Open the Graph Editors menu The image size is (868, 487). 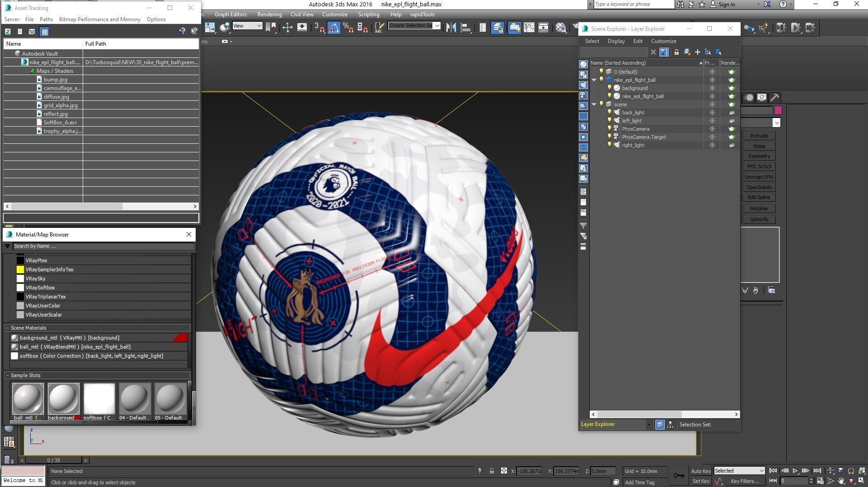(230, 14)
